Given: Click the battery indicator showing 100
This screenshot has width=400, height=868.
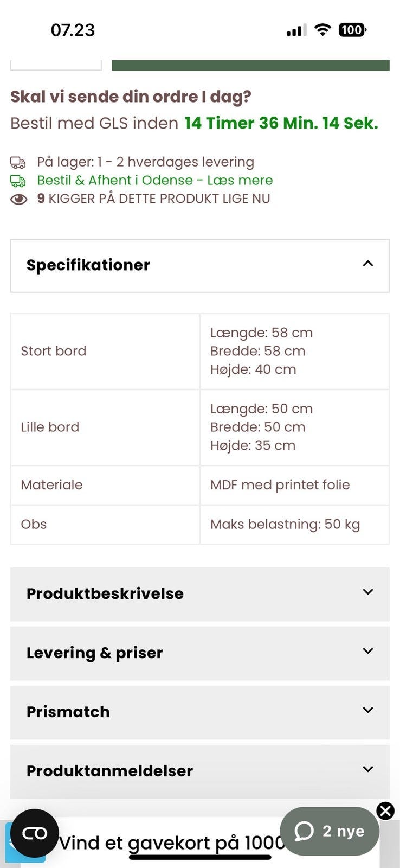Looking at the screenshot, I should [x=352, y=29].
